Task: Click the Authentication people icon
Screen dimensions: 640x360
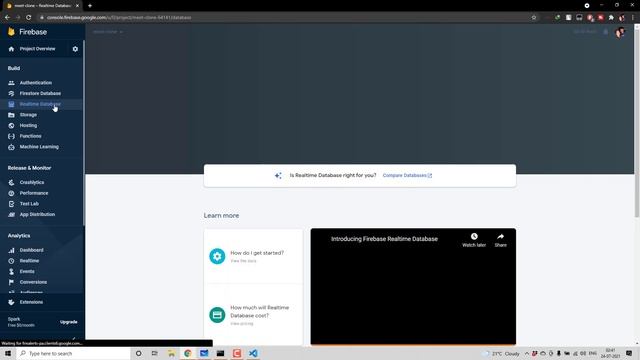Action: point(11,83)
